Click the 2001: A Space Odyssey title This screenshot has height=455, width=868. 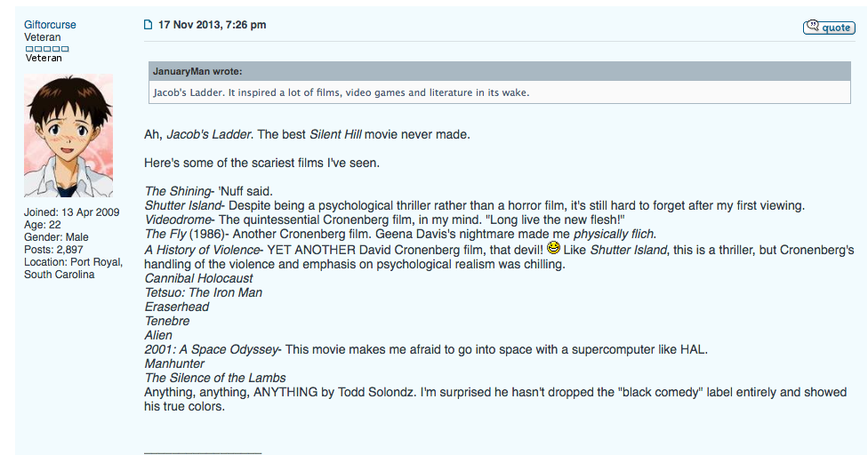tap(211, 349)
